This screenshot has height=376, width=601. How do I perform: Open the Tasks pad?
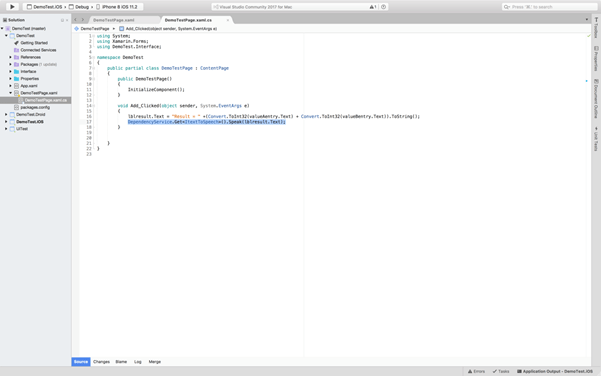501,371
